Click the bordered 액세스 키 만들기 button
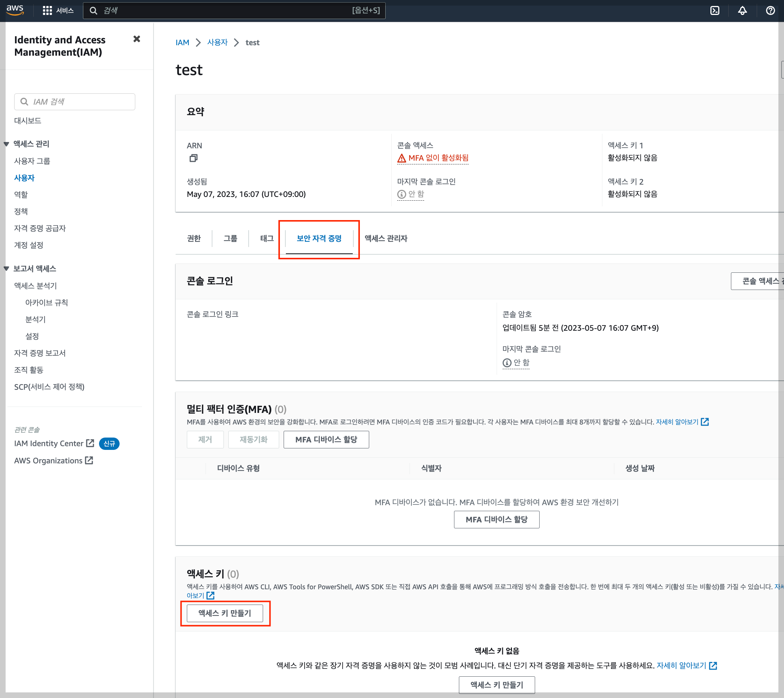 (225, 613)
